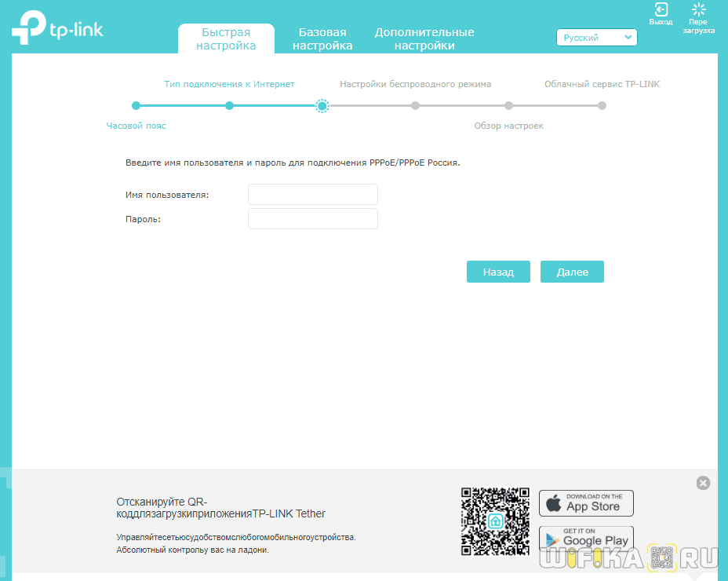Click step dot under Облачный сервис TP-LINK
Viewport: 728px width, 581px height.
pyautogui.click(x=602, y=105)
